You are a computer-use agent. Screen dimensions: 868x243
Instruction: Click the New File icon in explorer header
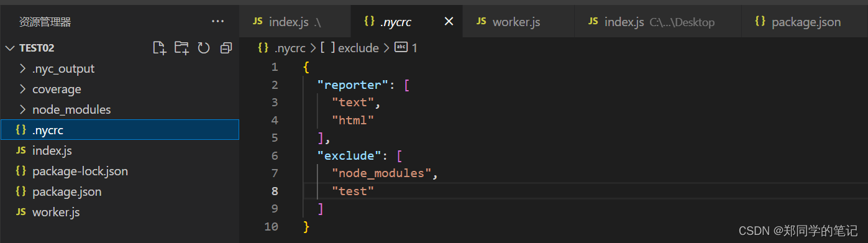tap(160, 48)
